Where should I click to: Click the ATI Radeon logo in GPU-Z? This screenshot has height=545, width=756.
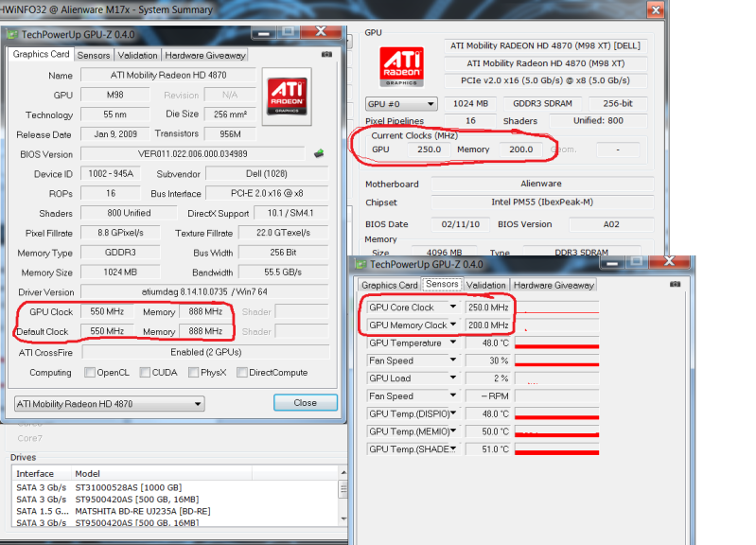287,97
